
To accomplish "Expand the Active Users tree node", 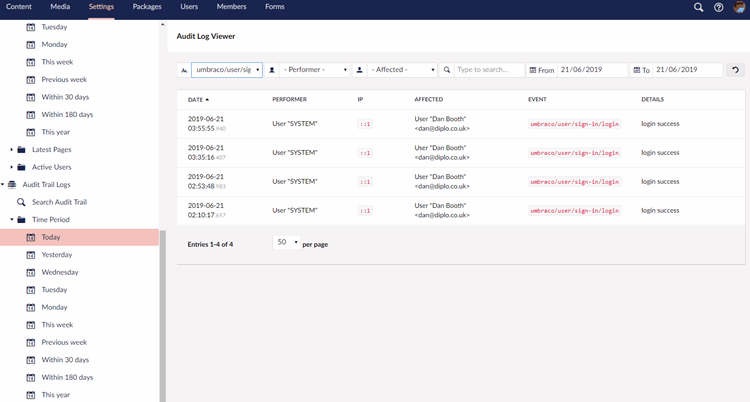I will point(11,167).
